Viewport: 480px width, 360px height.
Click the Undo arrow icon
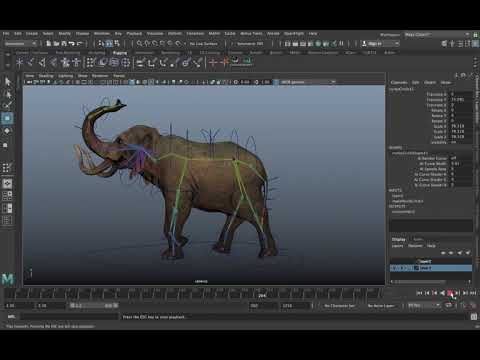pyautogui.click(x=72, y=43)
